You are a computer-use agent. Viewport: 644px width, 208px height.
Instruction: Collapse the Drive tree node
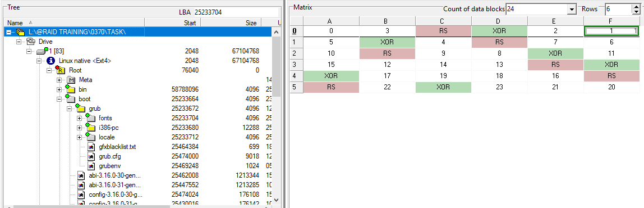19,42
